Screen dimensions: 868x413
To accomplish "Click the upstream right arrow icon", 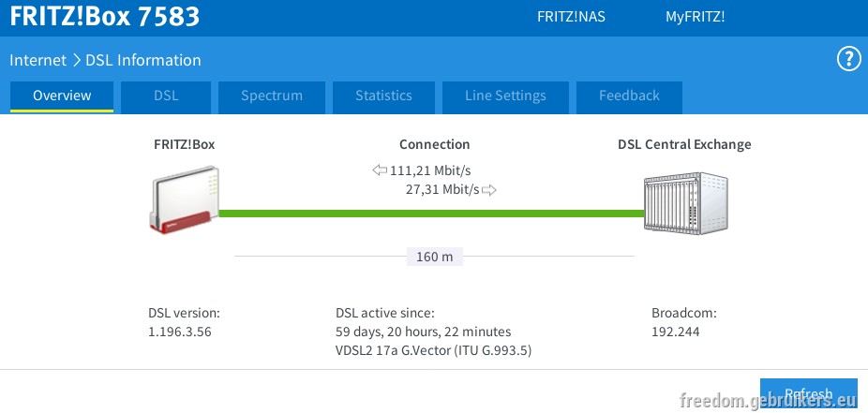I will pos(488,190).
